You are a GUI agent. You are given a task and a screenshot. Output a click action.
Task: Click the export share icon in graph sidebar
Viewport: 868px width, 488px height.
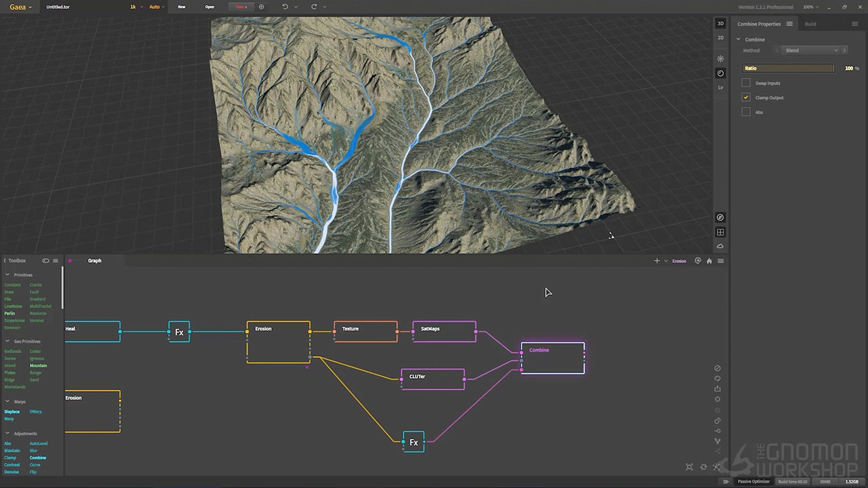(x=717, y=389)
